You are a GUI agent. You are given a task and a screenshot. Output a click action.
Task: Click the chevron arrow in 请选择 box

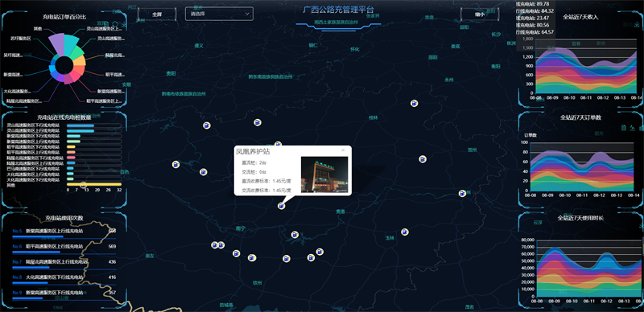(247, 14)
